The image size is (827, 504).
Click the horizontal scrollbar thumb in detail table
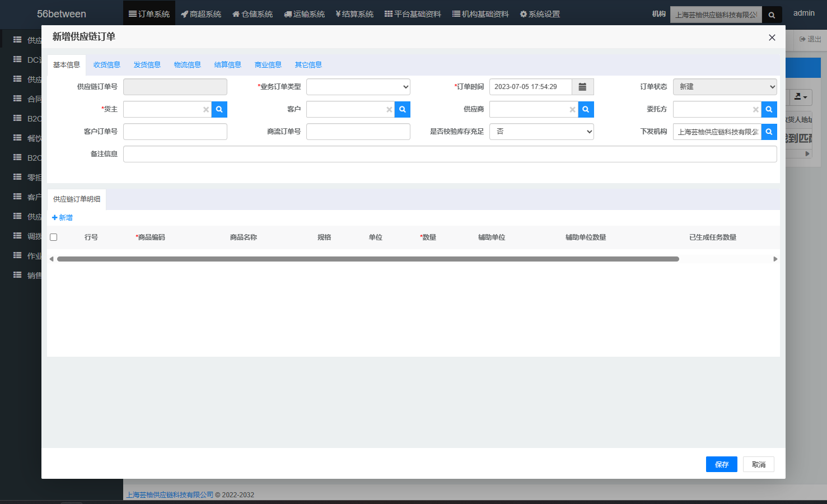[368, 259]
